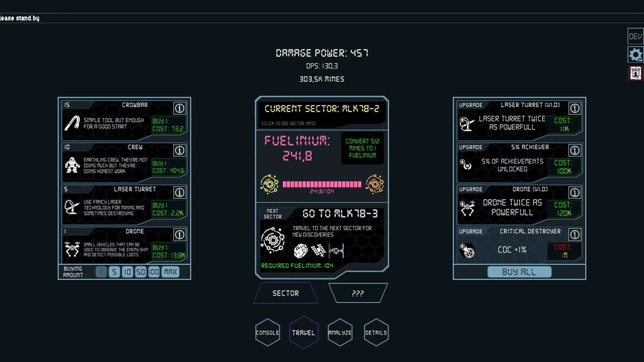Click the Required Fuelinium: 104 text
644x362 pixels.
297,265
